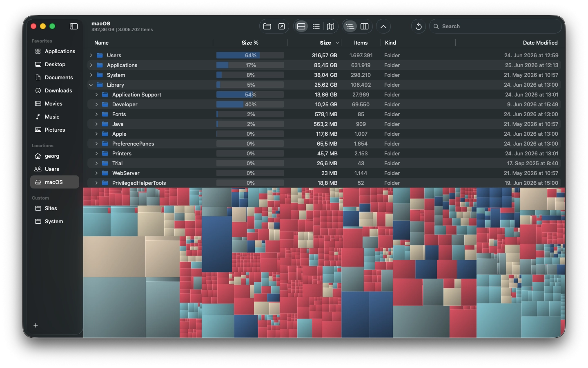The width and height of the screenshot is (588, 368).
Task: Go up one folder level button
Action: (383, 26)
